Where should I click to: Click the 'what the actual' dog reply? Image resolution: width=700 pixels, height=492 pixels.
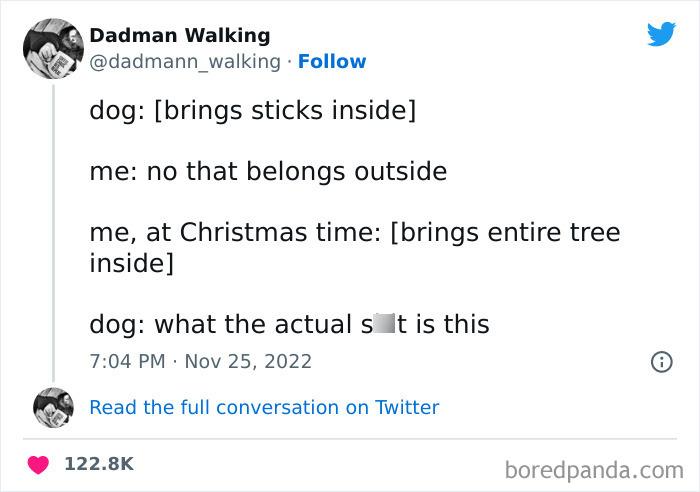289,324
